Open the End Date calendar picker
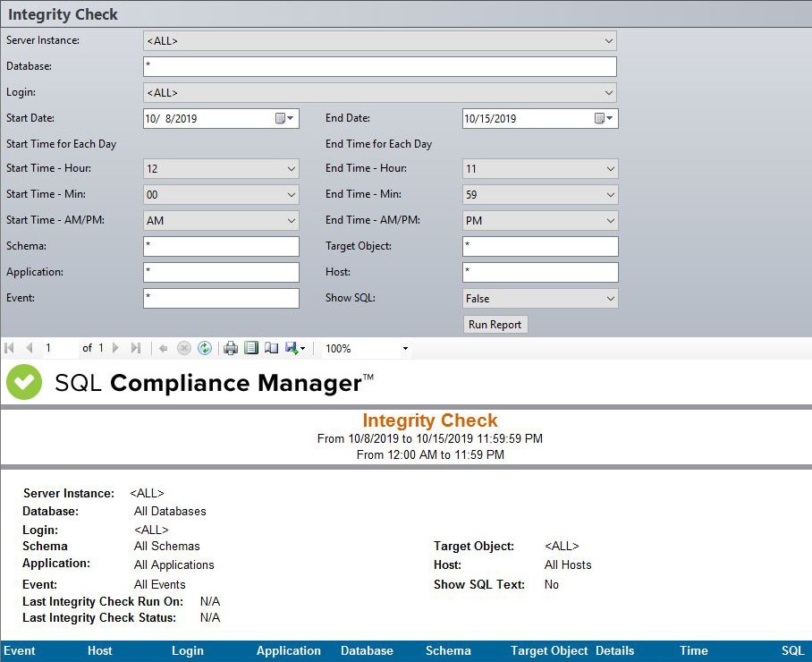Image resolution: width=812 pixels, height=662 pixels. pyautogui.click(x=605, y=118)
